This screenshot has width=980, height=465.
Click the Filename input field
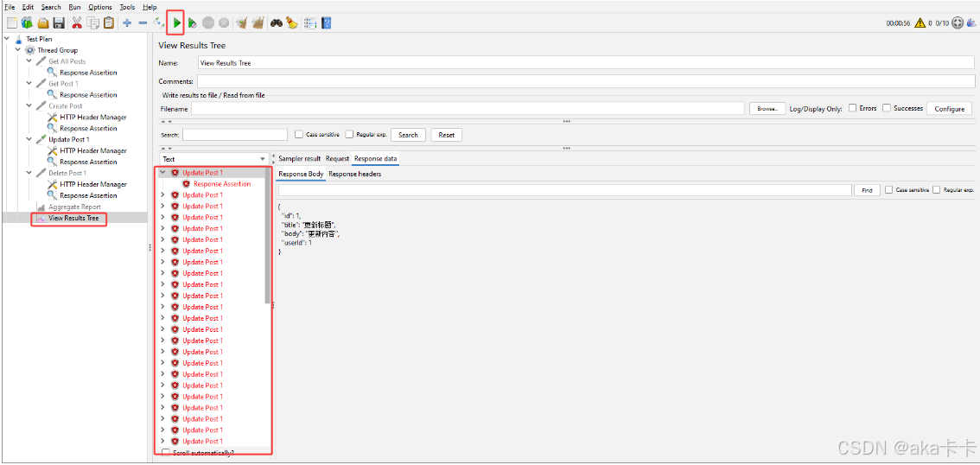[468, 109]
